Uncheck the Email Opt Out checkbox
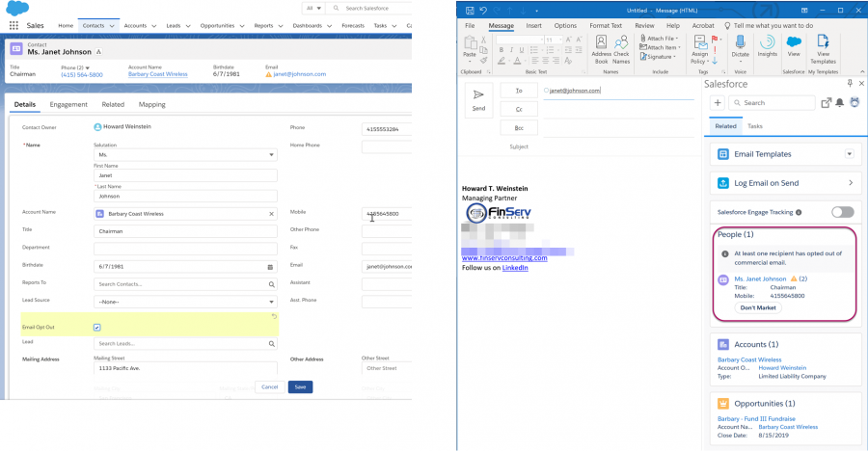This screenshot has height=451, width=868. [96, 328]
